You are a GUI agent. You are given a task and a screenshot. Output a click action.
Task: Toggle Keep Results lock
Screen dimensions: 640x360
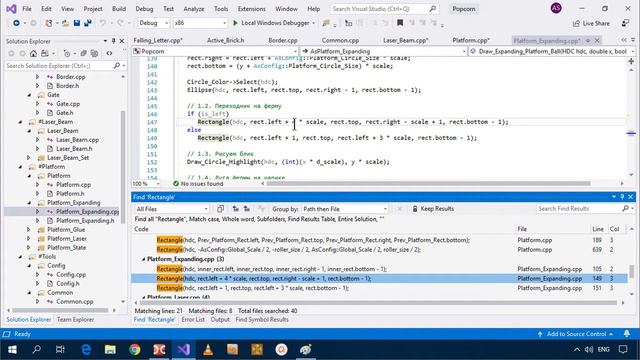pos(433,209)
